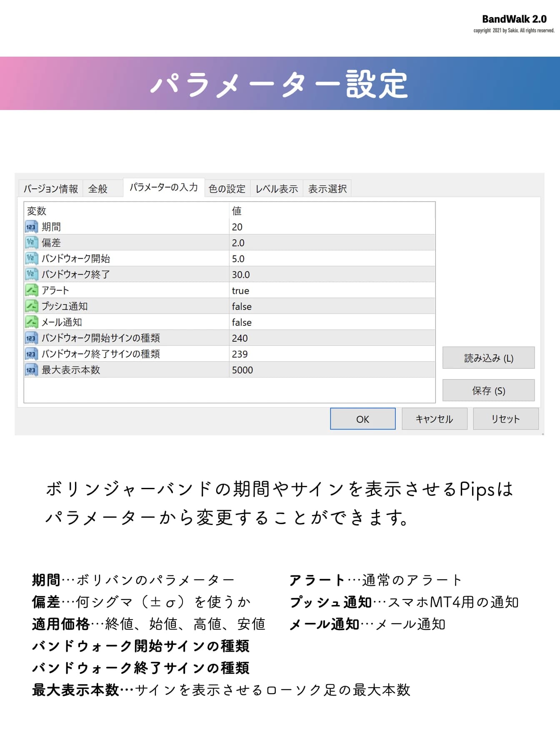560x750 pixels.
Task: Click the パラメーター設定 banner heading
Action: click(279, 84)
